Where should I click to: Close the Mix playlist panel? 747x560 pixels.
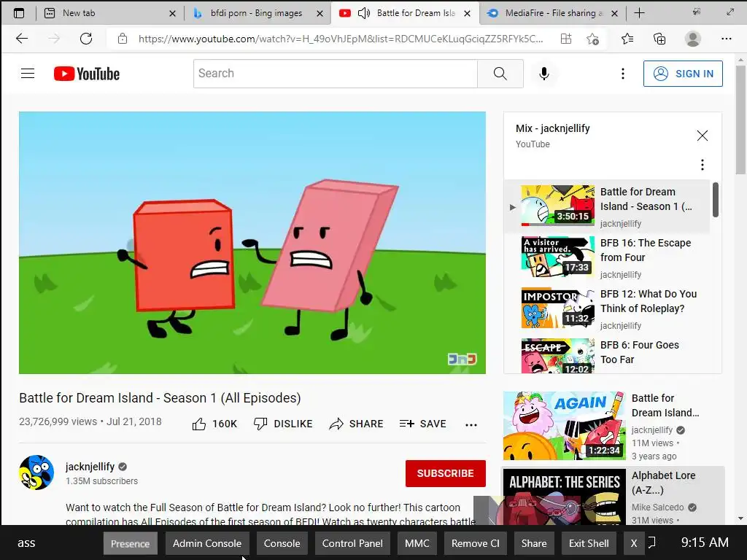point(703,136)
